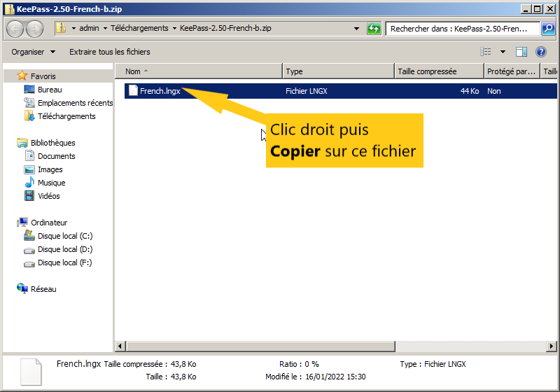Click Extraire tous les fichiers
The width and height of the screenshot is (560, 392).
click(110, 52)
